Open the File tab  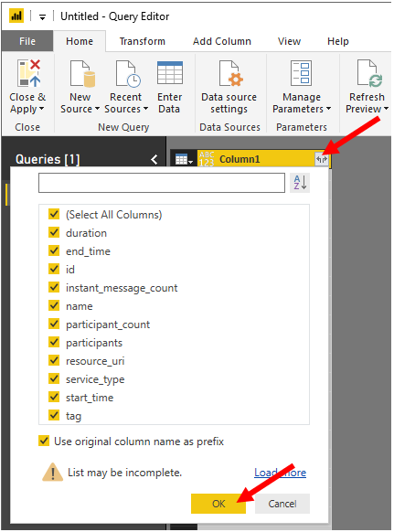[27, 41]
